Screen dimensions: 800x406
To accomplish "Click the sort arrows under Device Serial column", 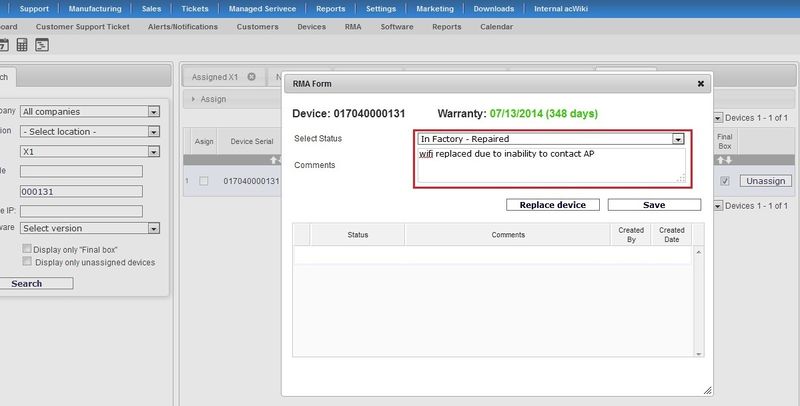I will (250, 160).
